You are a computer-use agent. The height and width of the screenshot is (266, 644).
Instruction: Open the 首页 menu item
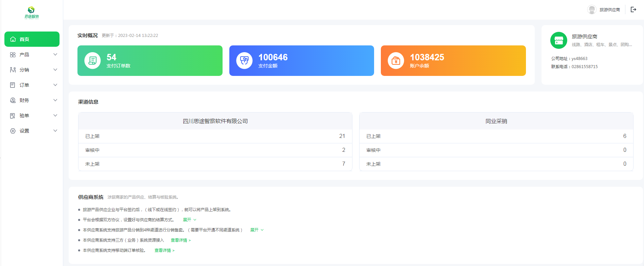(32, 39)
